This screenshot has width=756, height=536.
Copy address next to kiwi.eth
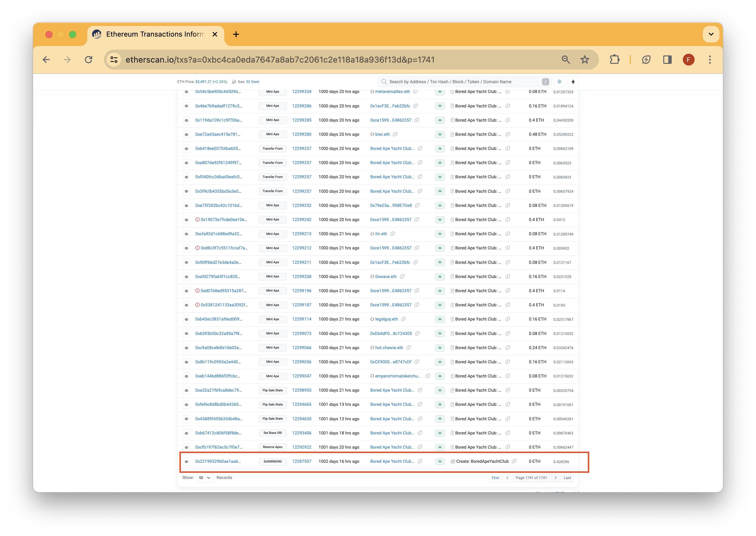tap(395, 134)
